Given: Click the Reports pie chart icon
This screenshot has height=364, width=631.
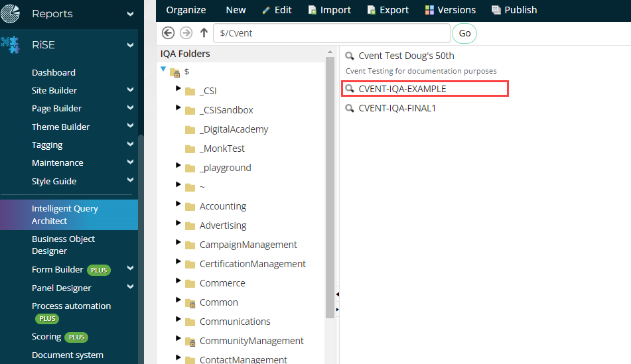Looking at the screenshot, I should pos(11,13).
